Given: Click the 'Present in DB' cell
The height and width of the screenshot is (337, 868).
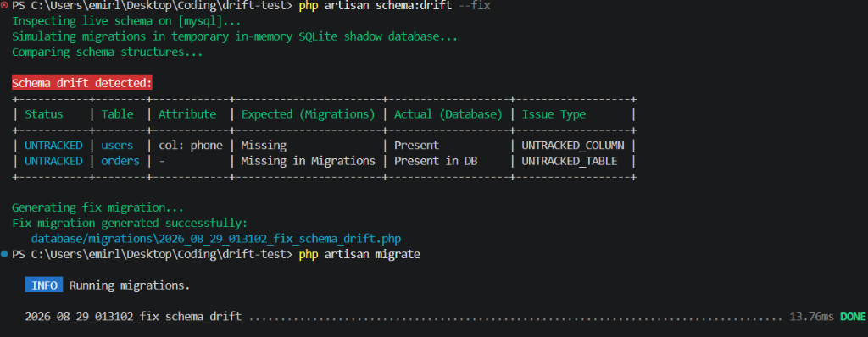Looking at the screenshot, I should tap(436, 161).
